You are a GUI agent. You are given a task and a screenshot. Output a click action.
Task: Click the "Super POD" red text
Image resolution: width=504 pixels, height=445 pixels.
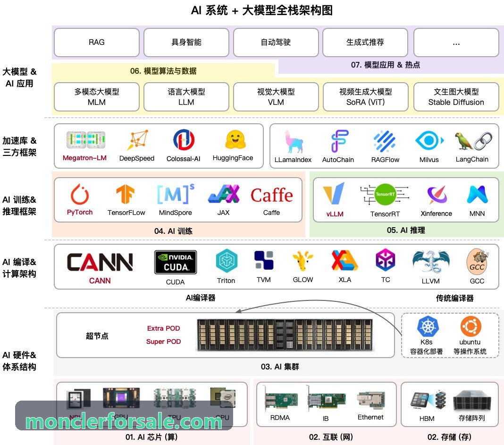point(163,342)
